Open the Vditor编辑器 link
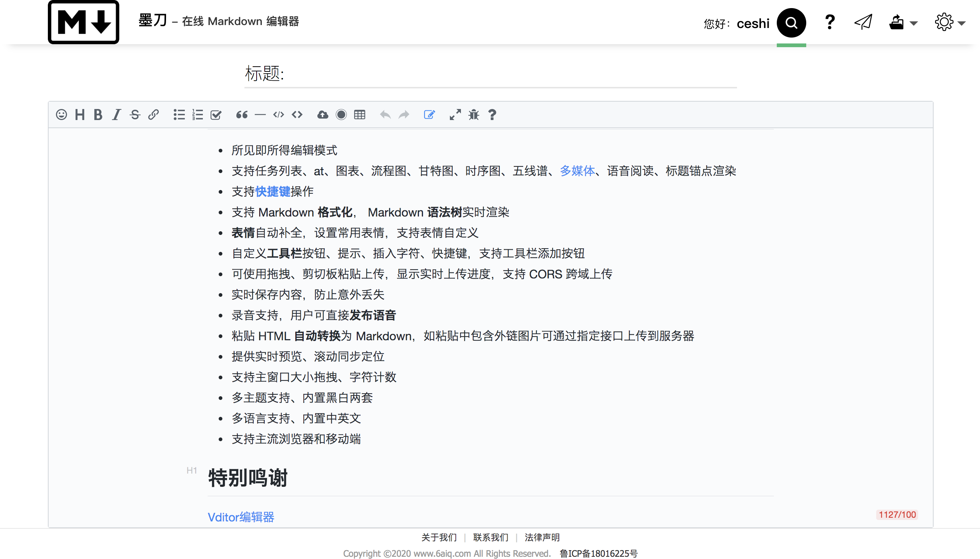The image size is (980, 559). [x=241, y=517]
